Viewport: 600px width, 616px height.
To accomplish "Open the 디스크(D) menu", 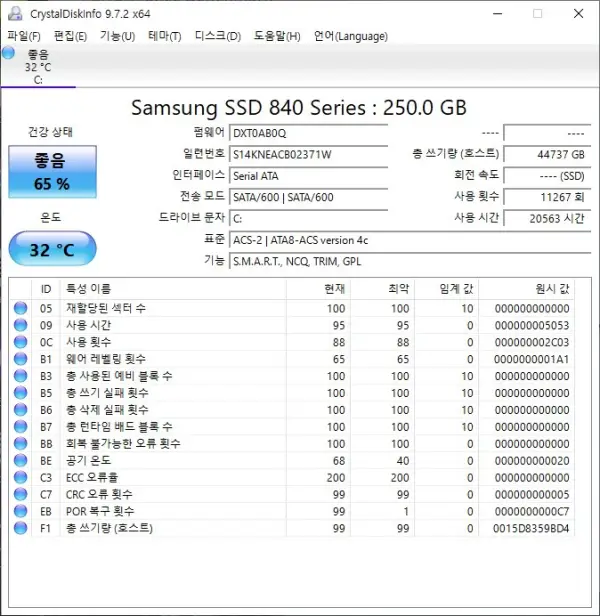I will click(218, 36).
